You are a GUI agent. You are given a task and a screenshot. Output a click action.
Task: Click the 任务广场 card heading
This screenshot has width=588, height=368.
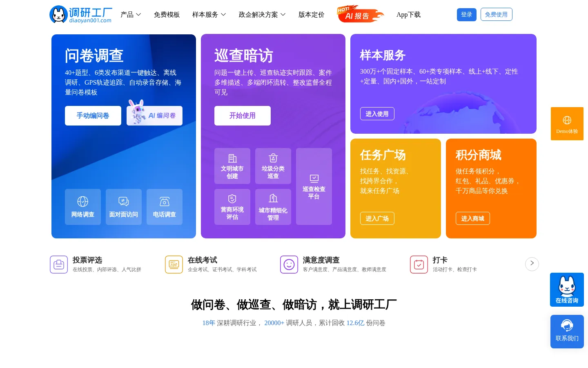[x=383, y=155]
